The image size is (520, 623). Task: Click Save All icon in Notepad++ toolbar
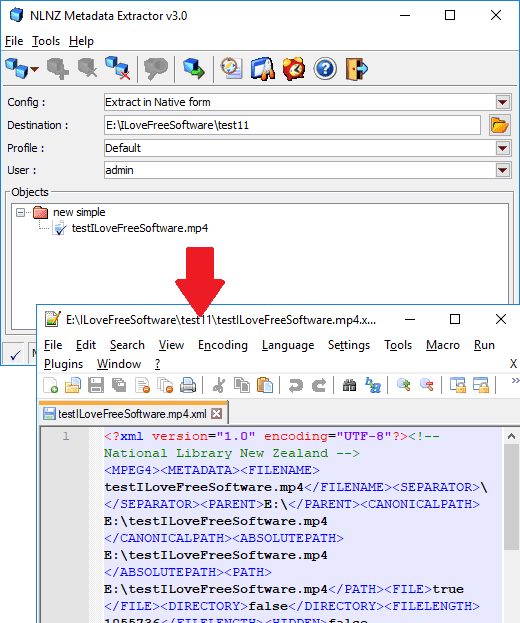coord(119,385)
